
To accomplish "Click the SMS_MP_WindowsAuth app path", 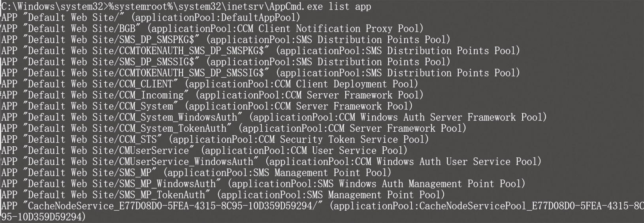I will [167, 183].
